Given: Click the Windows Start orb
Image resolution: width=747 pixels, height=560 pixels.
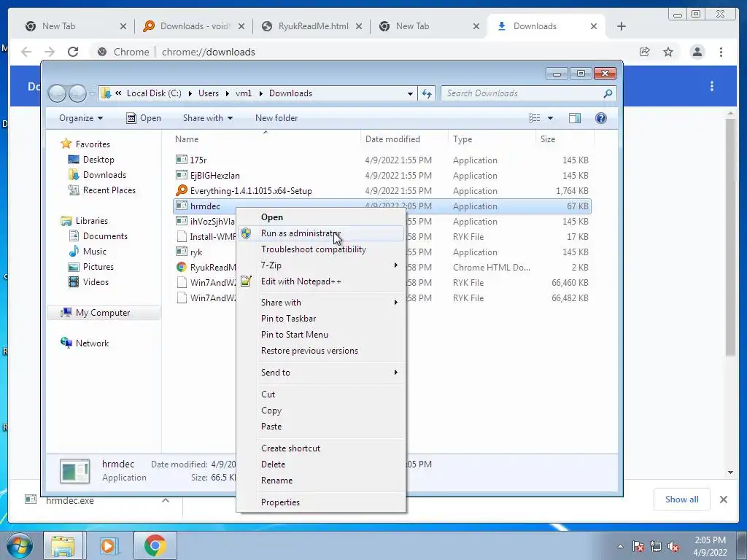Looking at the screenshot, I should [20, 545].
